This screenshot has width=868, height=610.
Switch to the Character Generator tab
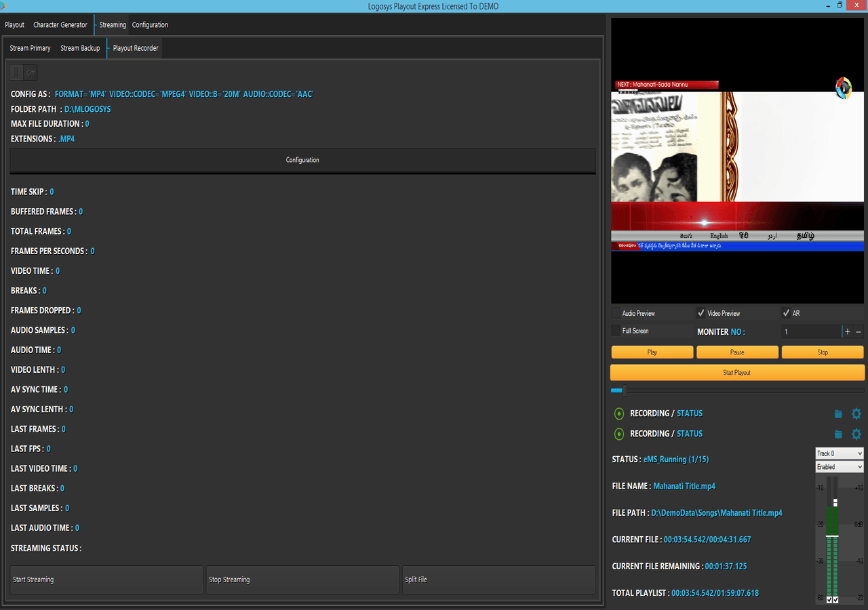pos(60,25)
